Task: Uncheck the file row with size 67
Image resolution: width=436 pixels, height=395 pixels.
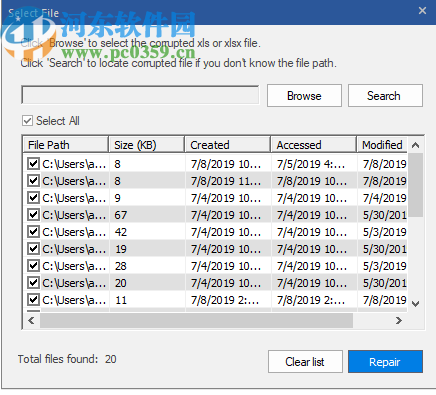Action: tap(33, 215)
